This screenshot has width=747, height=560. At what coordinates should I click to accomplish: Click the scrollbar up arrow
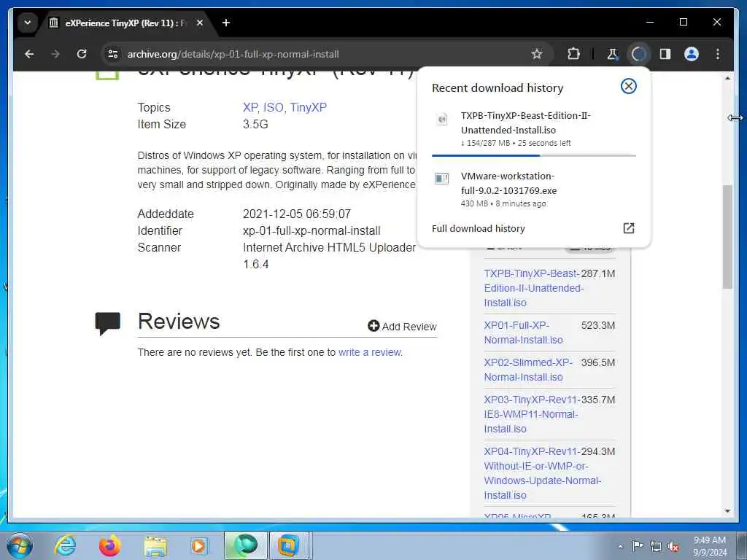tap(727, 77)
